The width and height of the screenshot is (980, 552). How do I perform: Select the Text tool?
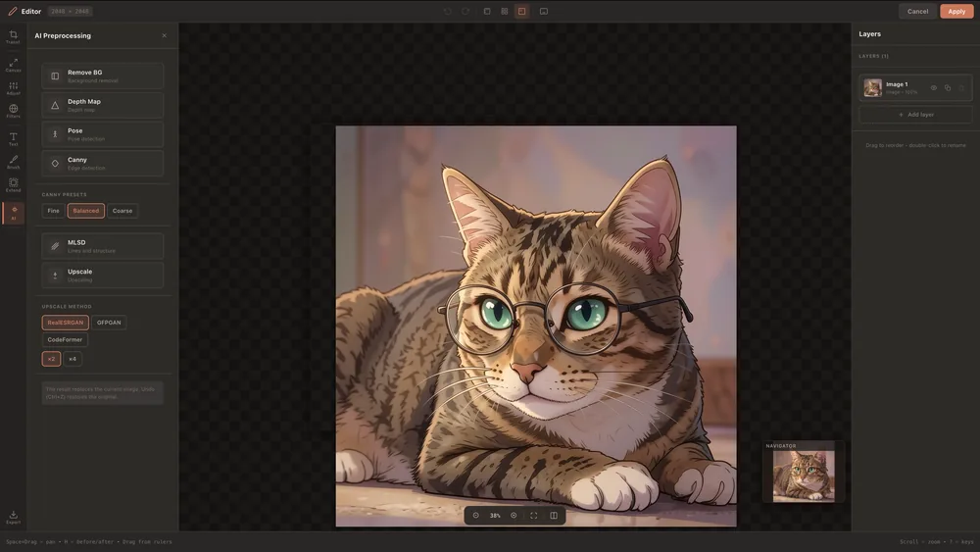coord(13,139)
